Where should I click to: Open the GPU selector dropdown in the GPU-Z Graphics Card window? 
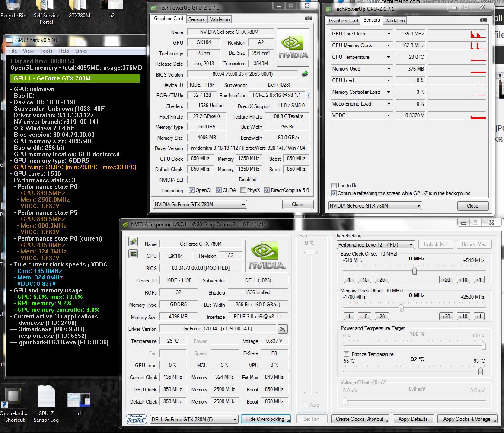(x=200, y=205)
